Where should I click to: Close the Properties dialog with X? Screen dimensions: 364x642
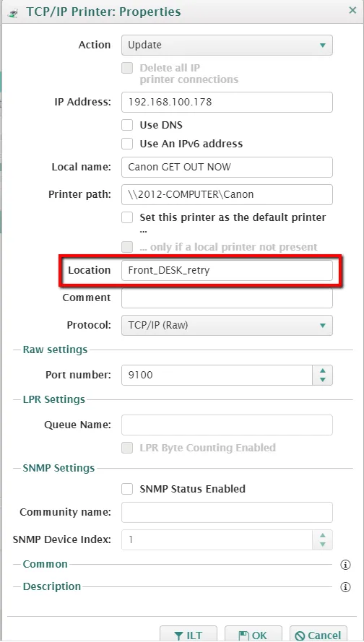(352, 11)
